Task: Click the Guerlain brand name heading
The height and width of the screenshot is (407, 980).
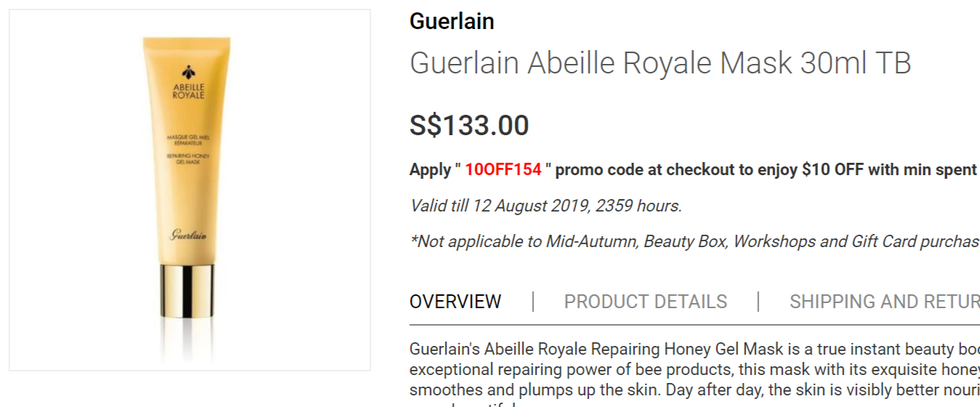Action: 451,21
